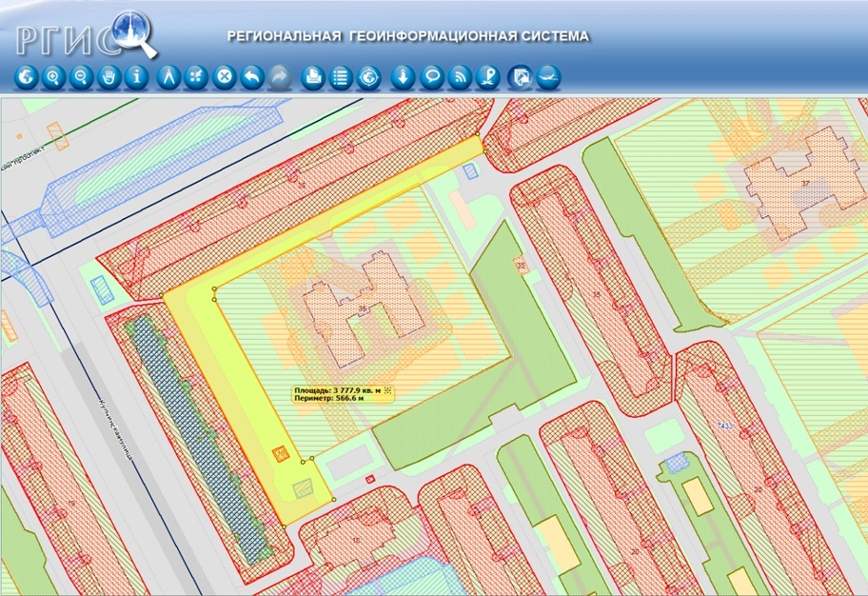Open the speech bubble comment icon
Screen dimensions: 868x596
click(432, 77)
